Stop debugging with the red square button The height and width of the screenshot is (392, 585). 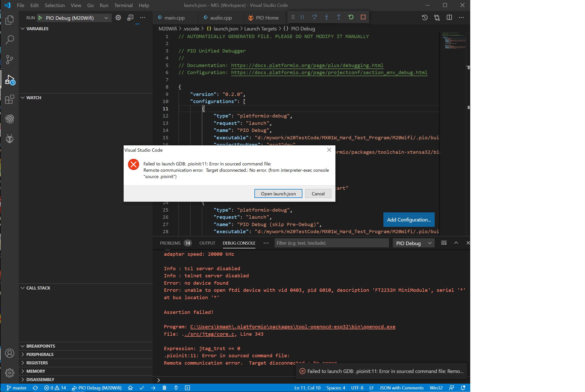point(363,17)
